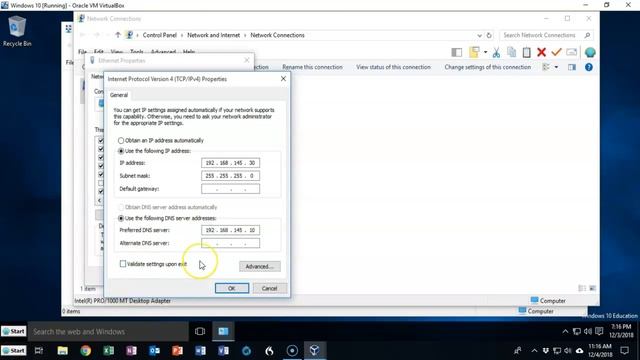640x360 pixels.
Task: Open the View menu in Network Connections
Action: tap(117, 52)
